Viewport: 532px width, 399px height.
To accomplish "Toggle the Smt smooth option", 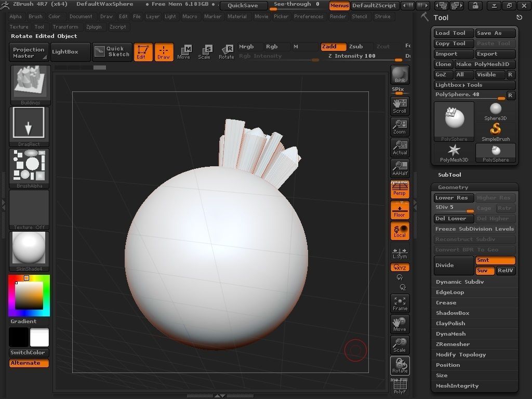I will coord(495,260).
